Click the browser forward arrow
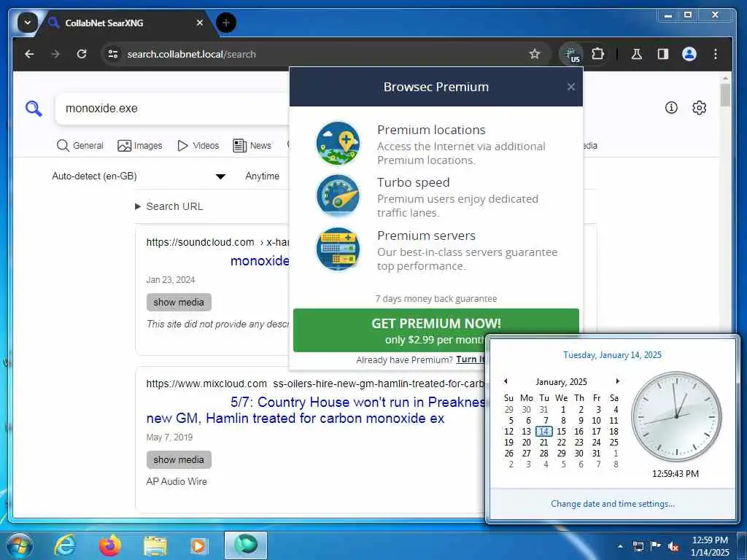 (55, 54)
